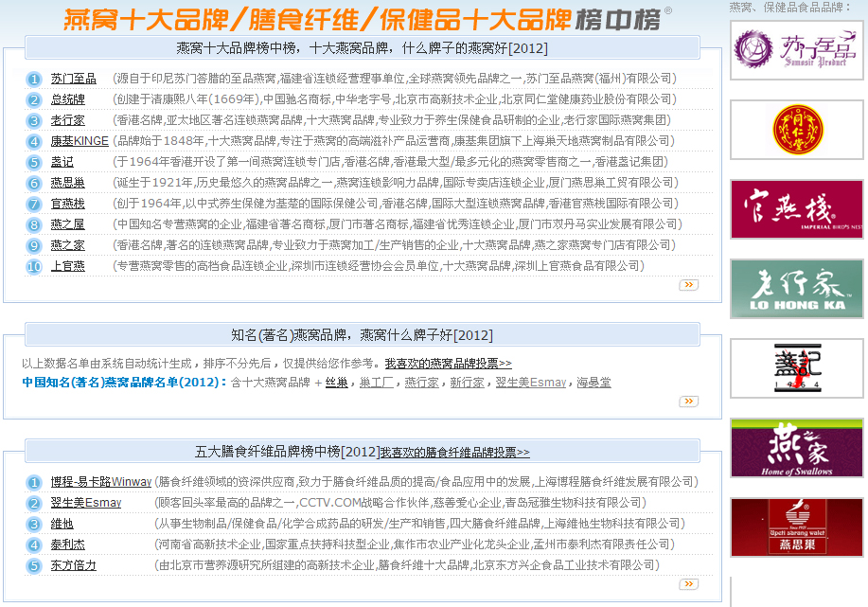Open the 燕之屋 brand link
Viewport: 868px width, 607px height.
[67, 224]
